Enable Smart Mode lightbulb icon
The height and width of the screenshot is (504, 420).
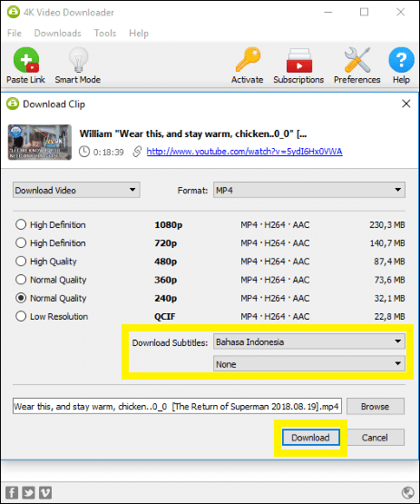pyautogui.click(x=78, y=60)
